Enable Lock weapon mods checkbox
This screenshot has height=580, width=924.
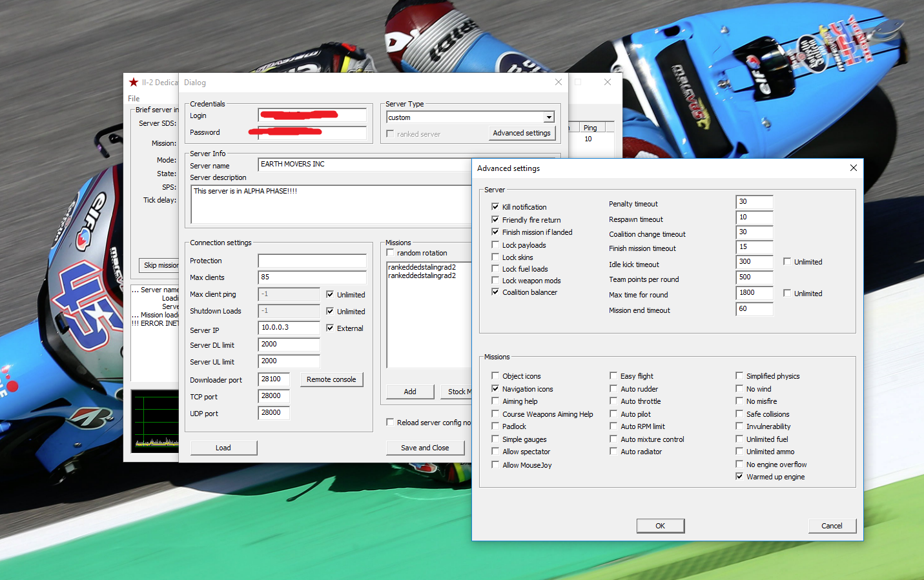point(495,280)
